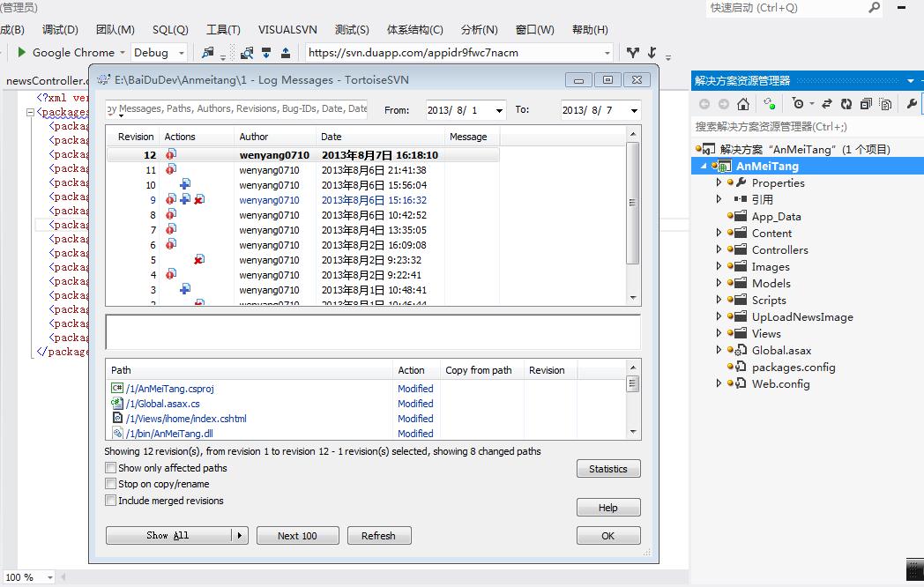This screenshot has height=587, width=924.
Task: Open the 工具(T) menu
Action: pos(223,29)
